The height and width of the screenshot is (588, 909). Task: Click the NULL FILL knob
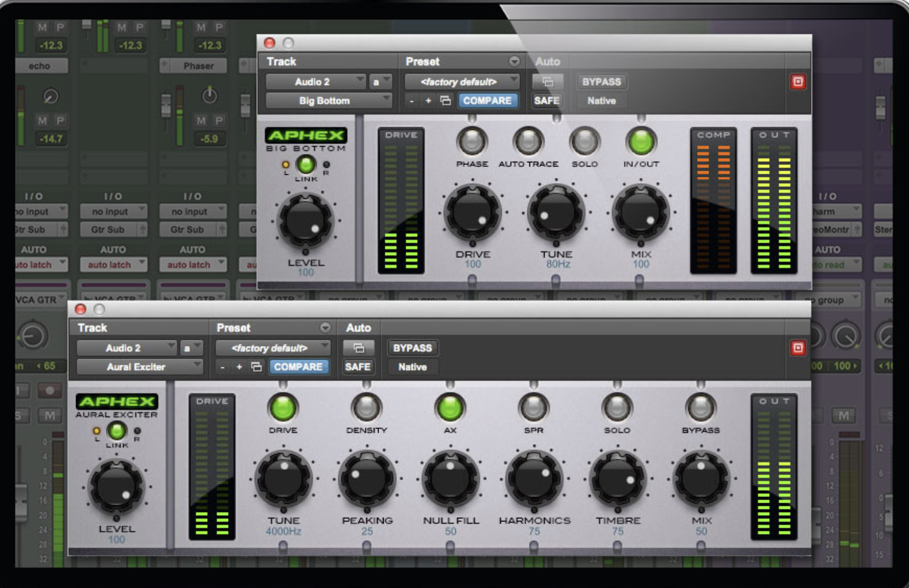(450, 479)
